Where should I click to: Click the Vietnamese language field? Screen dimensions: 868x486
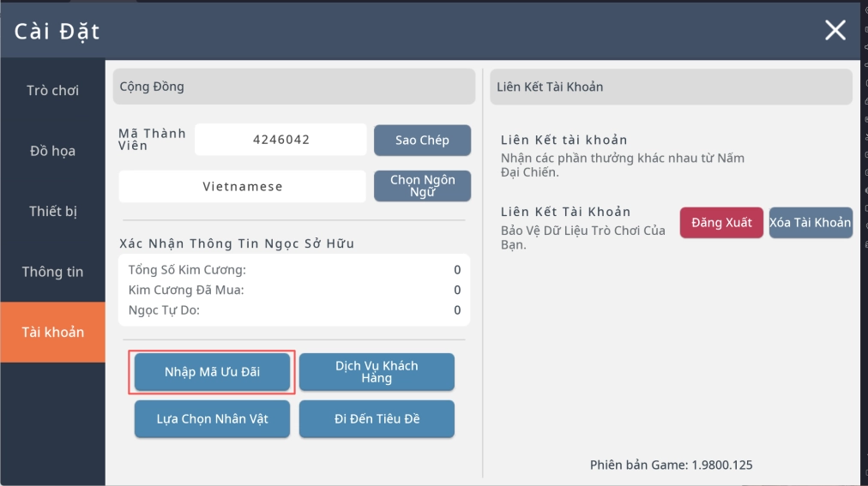(x=243, y=186)
